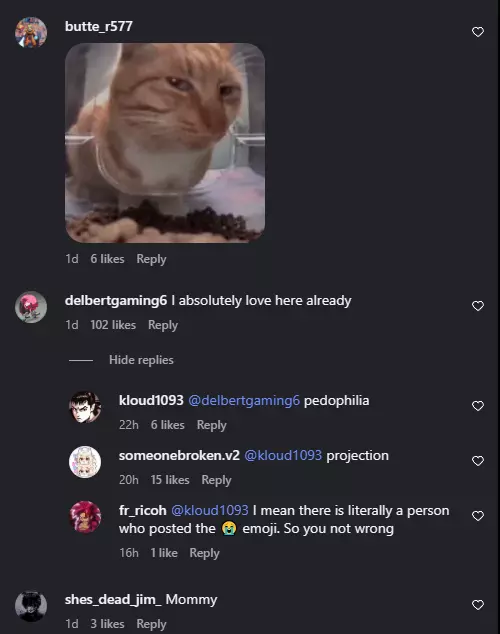View 15 likes on projection reply

pos(170,480)
